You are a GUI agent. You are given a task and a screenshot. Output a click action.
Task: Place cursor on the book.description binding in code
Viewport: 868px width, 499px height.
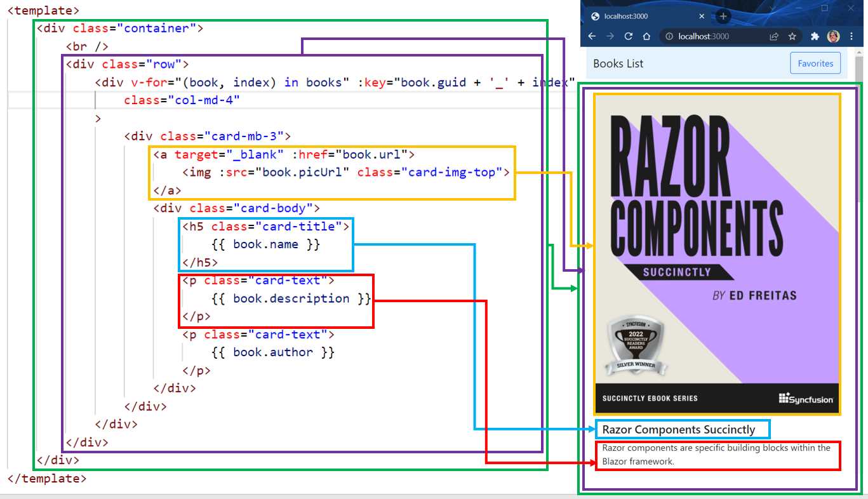pyautogui.click(x=291, y=298)
